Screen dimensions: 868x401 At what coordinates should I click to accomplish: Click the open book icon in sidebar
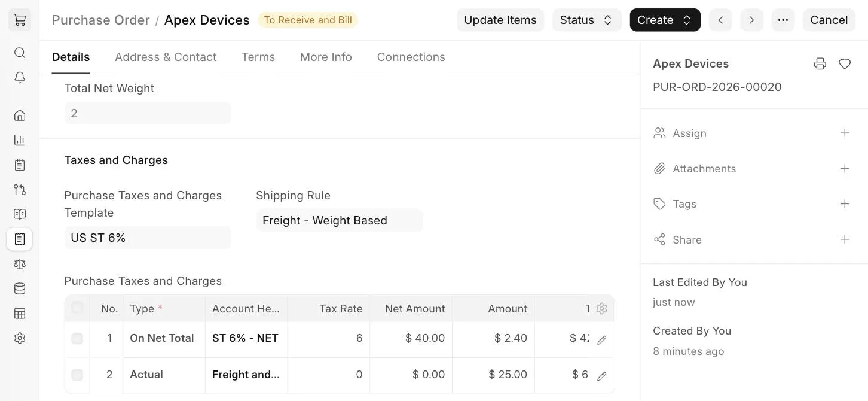[x=20, y=214]
